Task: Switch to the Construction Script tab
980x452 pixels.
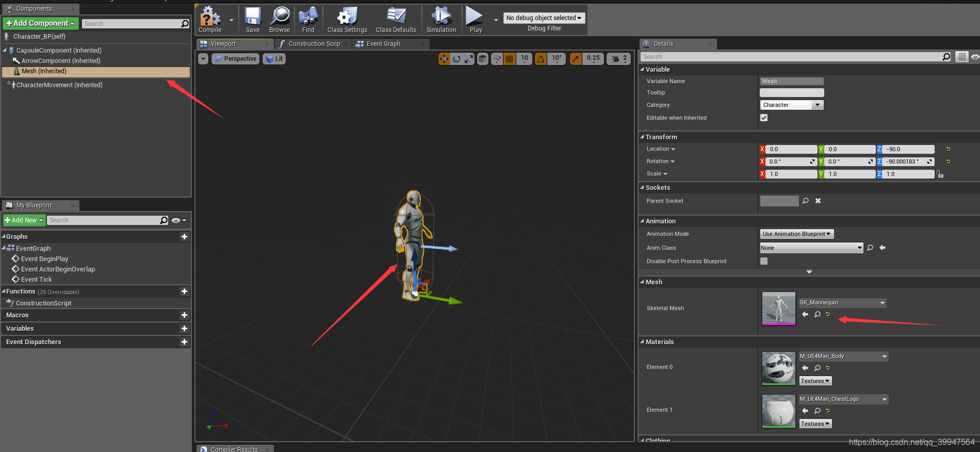Action: tap(314, 44)
